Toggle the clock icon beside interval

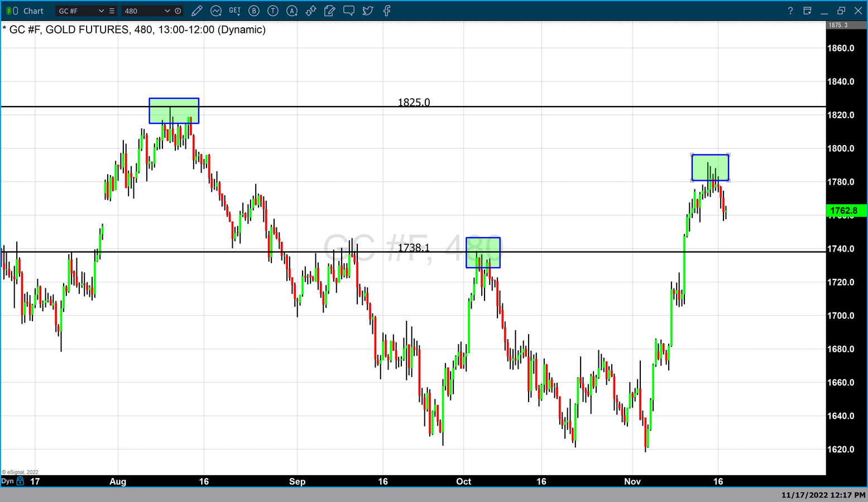pyautogui.click(x=178, y=11)
